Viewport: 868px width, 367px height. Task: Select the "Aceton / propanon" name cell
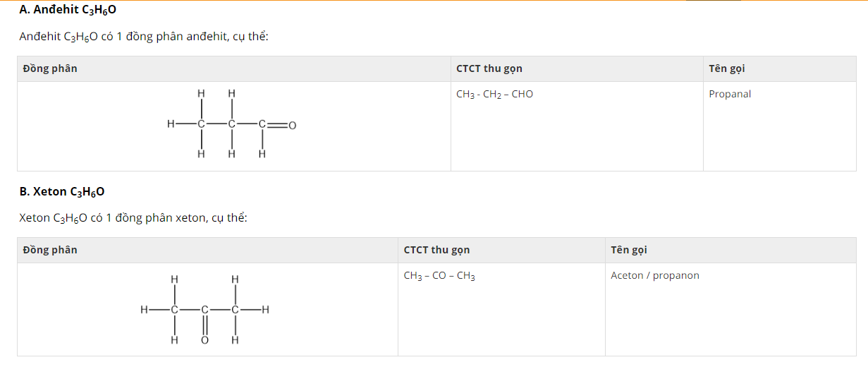[x=655, y=275]
